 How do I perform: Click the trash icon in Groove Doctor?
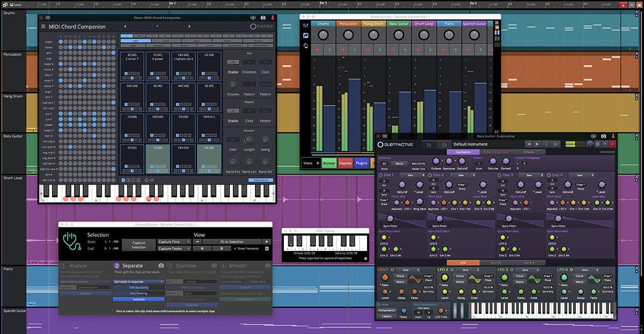point(267,249)
